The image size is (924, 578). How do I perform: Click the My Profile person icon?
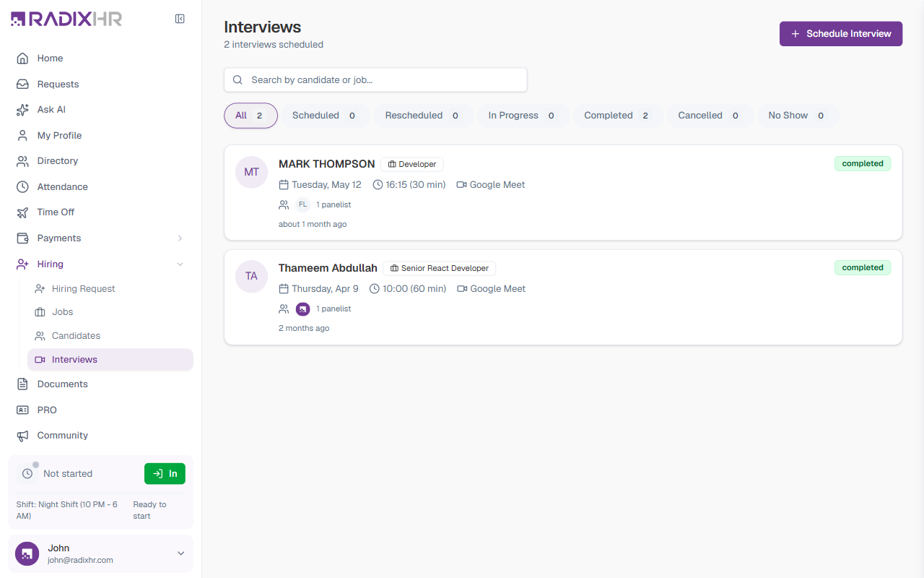click(x=22, y=135)
